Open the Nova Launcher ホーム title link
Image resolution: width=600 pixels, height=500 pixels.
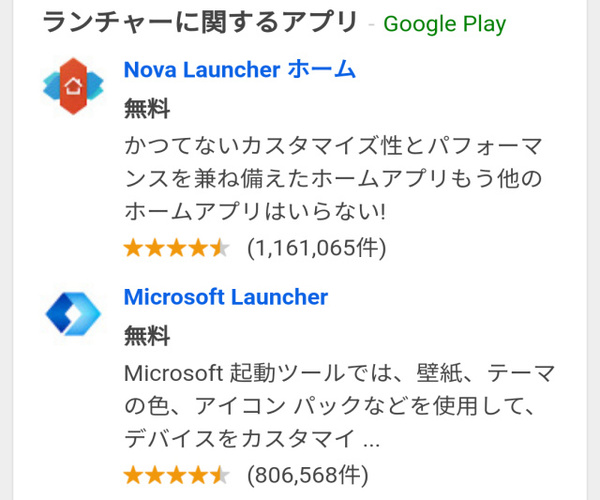coord(239,70)
